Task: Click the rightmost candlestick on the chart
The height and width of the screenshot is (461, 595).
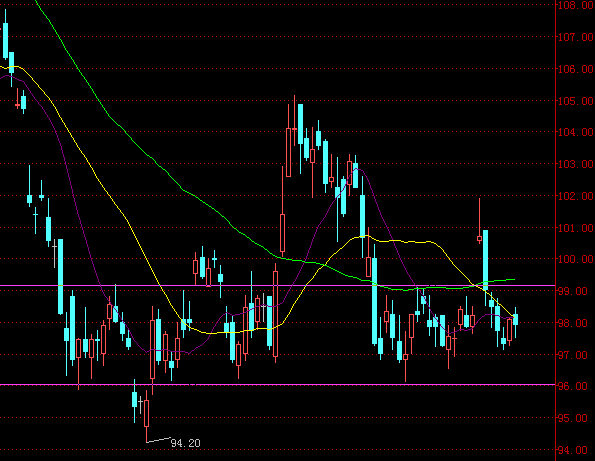Action: click(515, 322)
